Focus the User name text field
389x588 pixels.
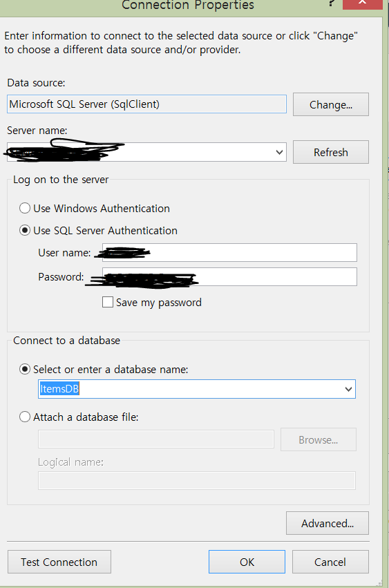[229, 253]
